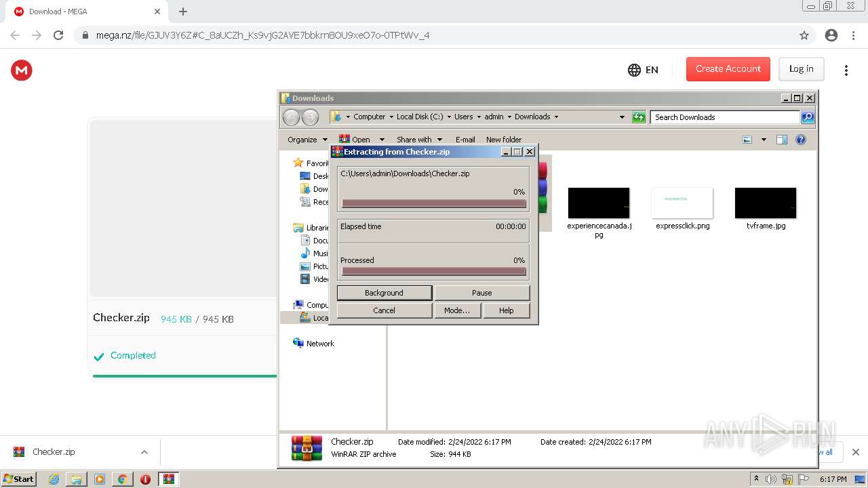Open the Windows Start menu
Viewport: 868px width, 488px height.
coord(18,479)
